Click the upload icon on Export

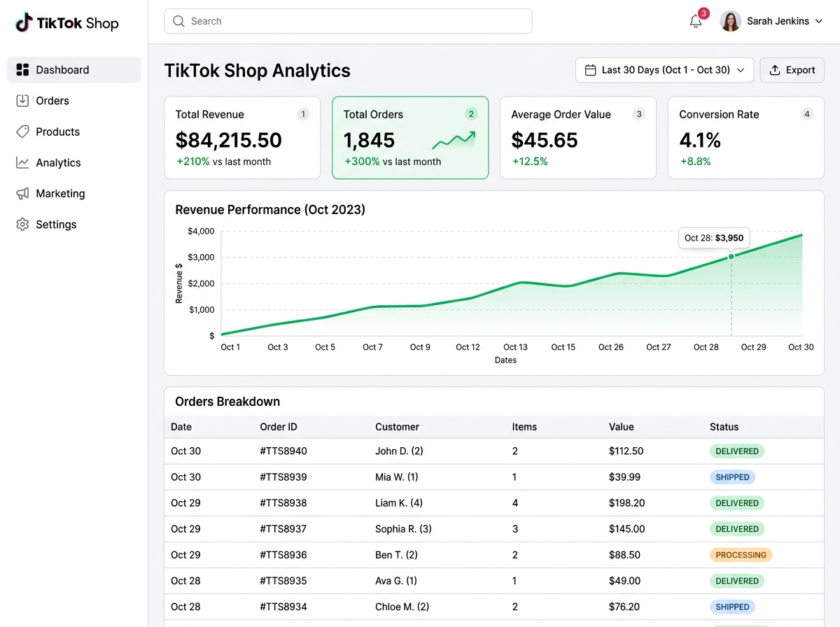tap(775, 70)
